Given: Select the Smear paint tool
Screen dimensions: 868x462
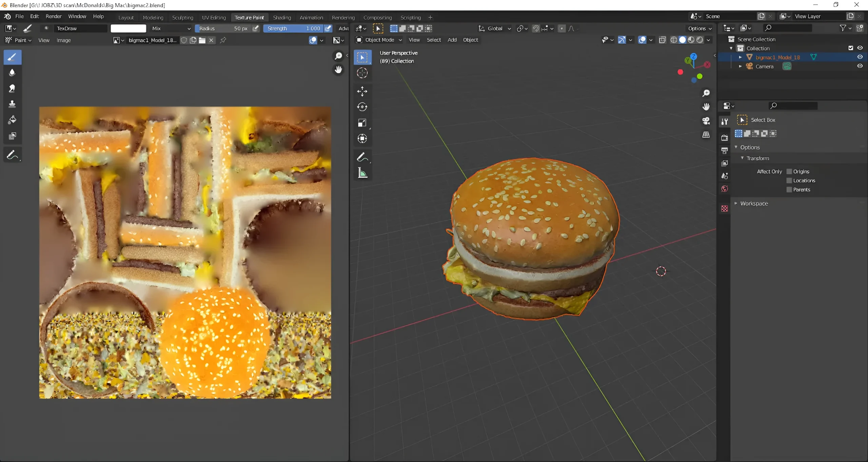Looking at the screenshot, I should 12,88.
